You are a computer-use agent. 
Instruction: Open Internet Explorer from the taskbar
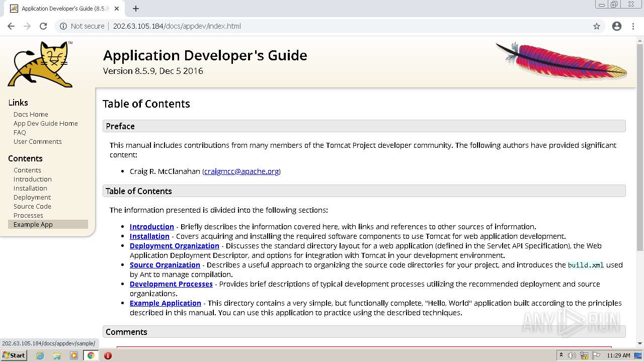tap(40, 355)
